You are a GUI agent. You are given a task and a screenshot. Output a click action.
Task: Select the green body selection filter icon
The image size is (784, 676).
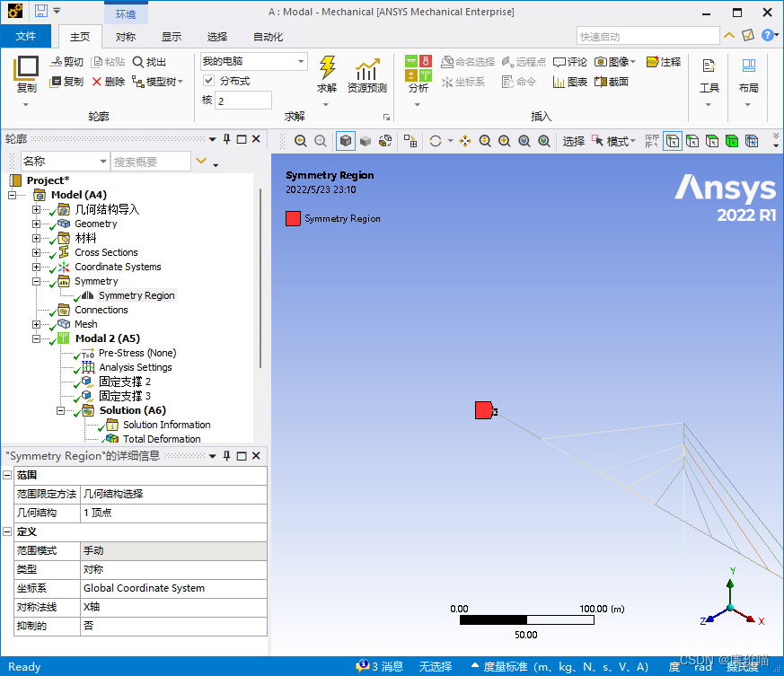732,141
